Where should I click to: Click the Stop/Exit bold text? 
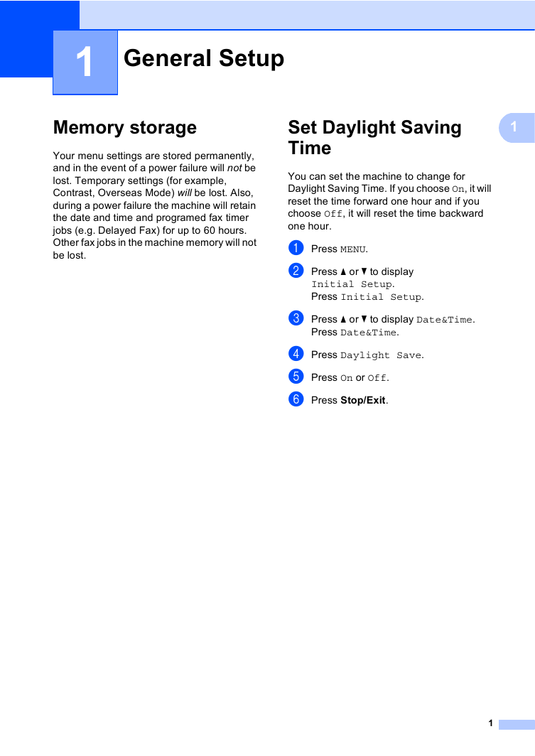pos(363,400)
